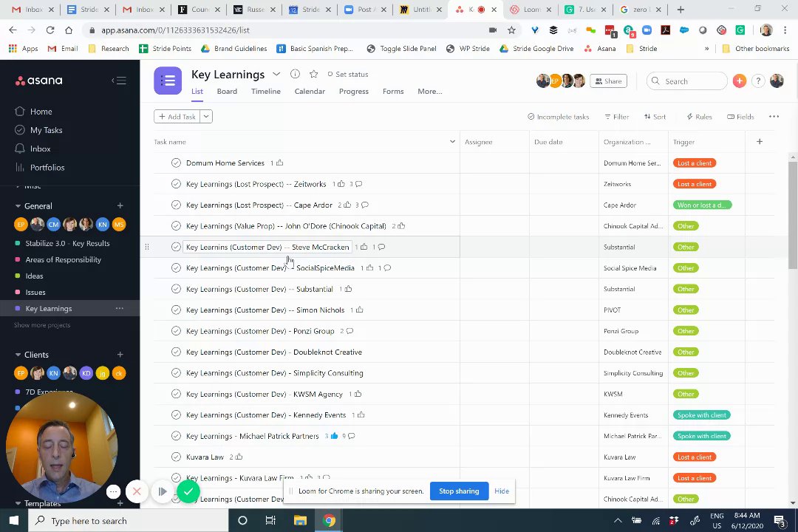Add a new column with plus icon
The image size is (798, 532).
pyautogui.click(x=760, y=142)
